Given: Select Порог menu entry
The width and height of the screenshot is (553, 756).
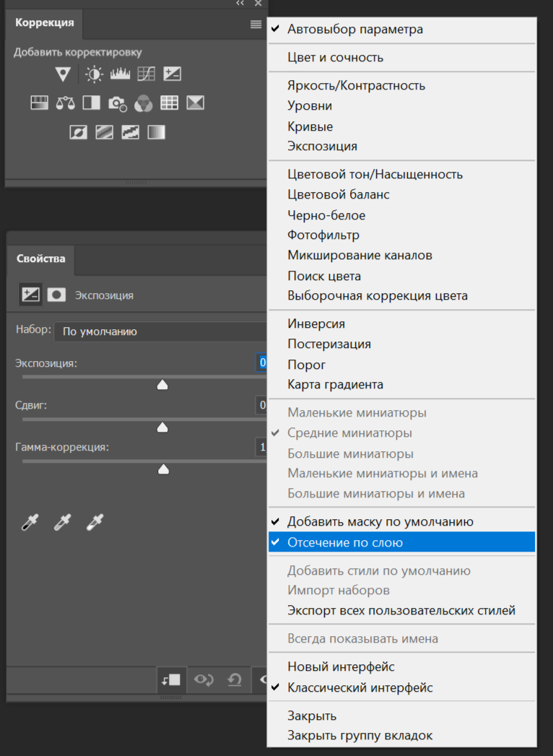Looking at the screenshot, I should coord(401,365).
